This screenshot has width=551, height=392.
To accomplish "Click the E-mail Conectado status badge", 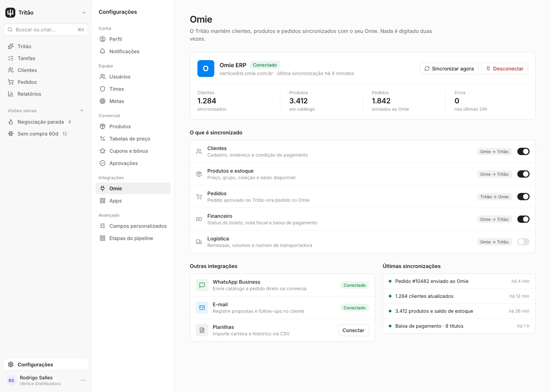I will pos(355,308).
